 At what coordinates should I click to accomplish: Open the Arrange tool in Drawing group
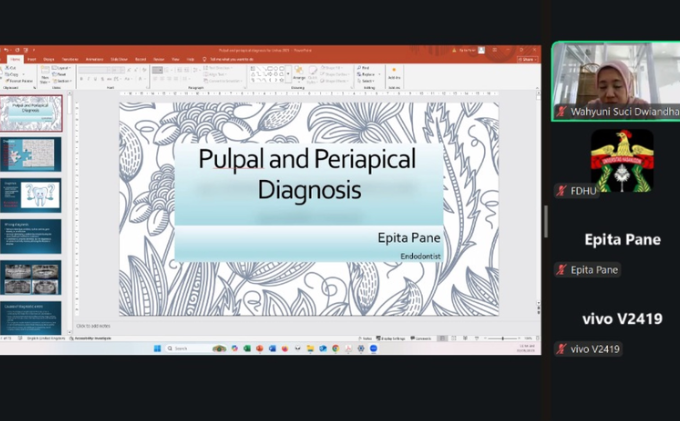click(299, 74)
